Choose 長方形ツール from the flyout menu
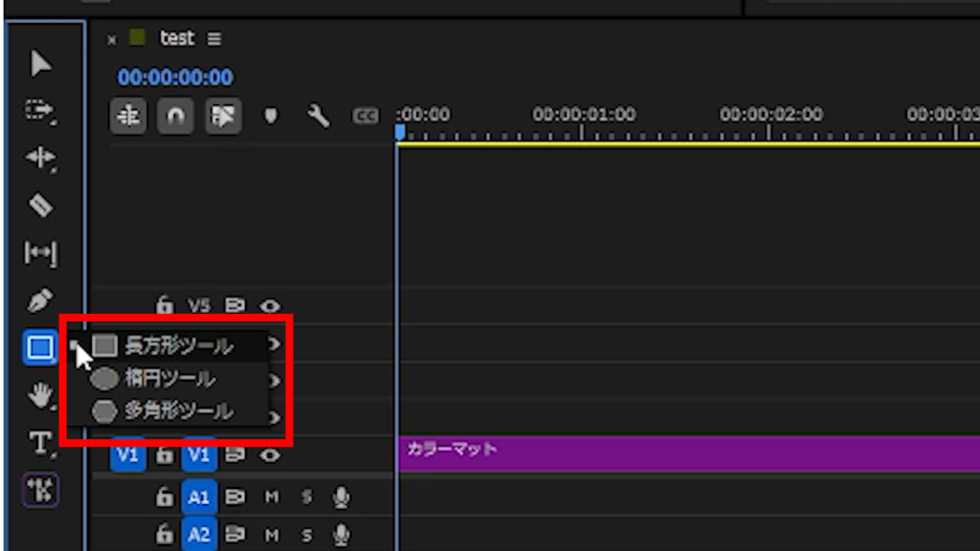The width and height of the screenshot is (980, 551). click(168, 345)
